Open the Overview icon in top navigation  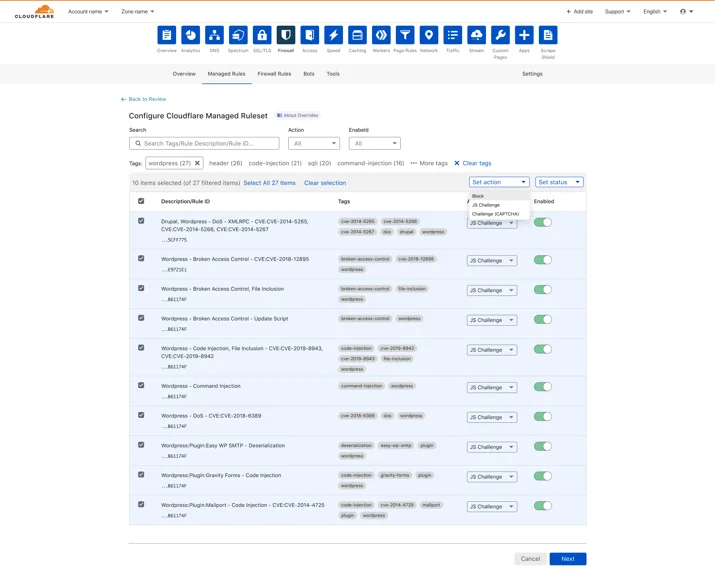166,35
